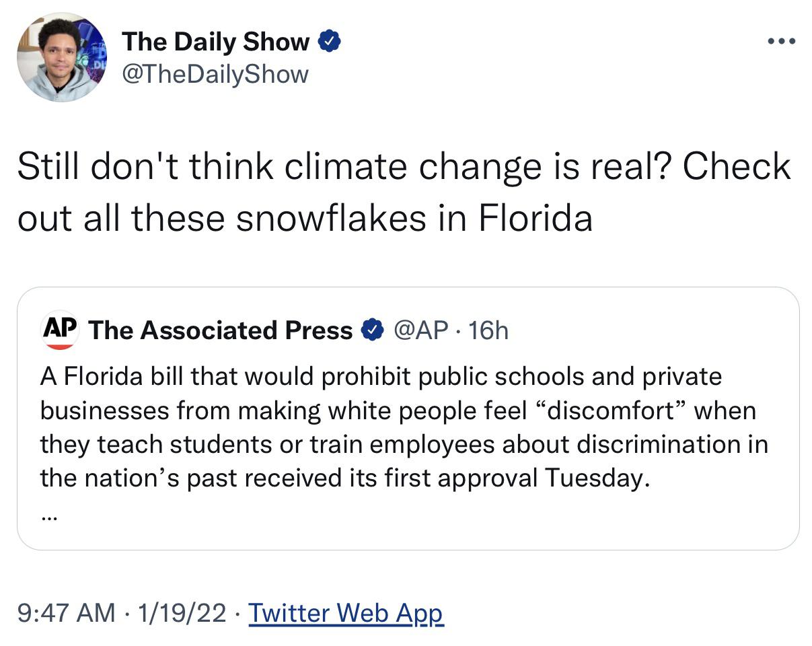Click the 'they teach students or train employees' line

click(404, 444)
